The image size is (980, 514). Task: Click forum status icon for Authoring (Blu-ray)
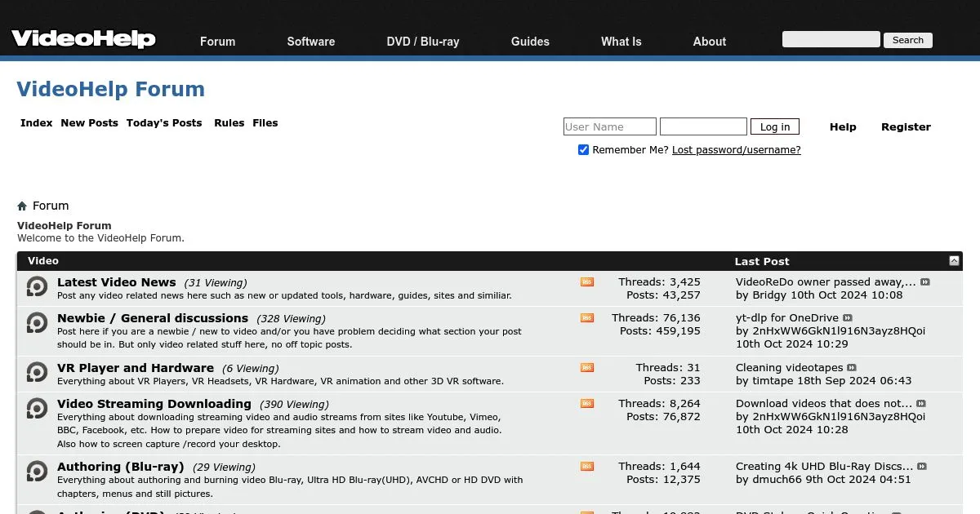click(x=37, y=471)
